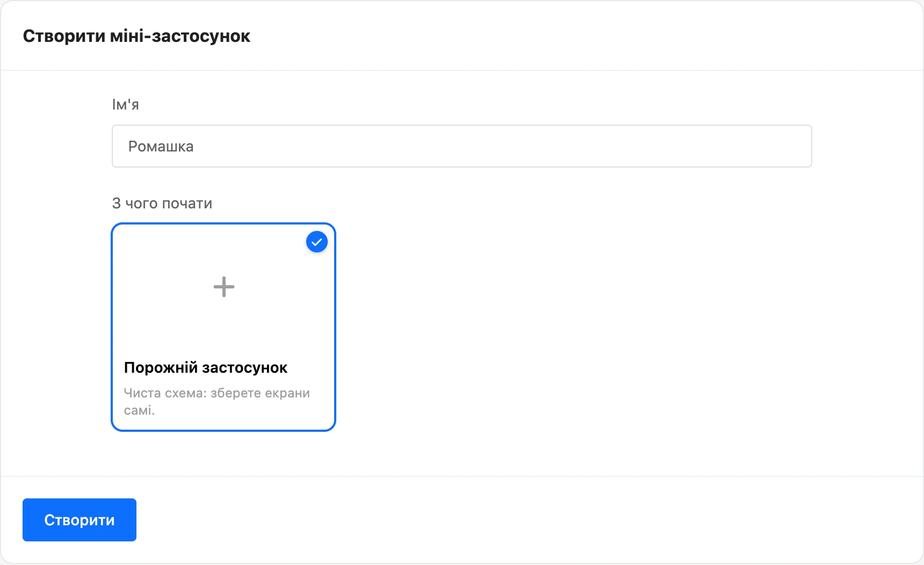Viewport: 924px width, 565px height.
Task: Toggle the blue checkmark on Порожній застосунок
Action: [x=317, y=242]
